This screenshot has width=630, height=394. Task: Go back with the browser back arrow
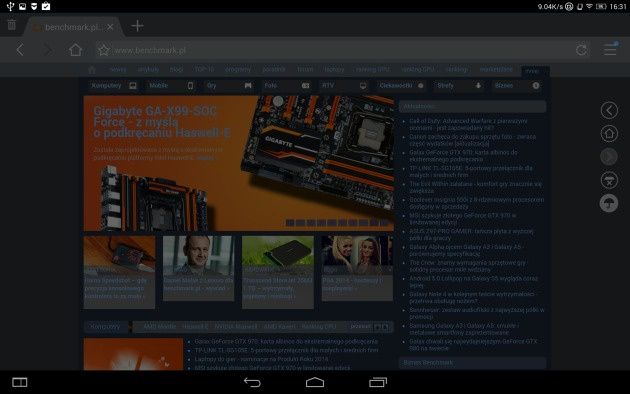pyautogui.click(x=20, y=50)
